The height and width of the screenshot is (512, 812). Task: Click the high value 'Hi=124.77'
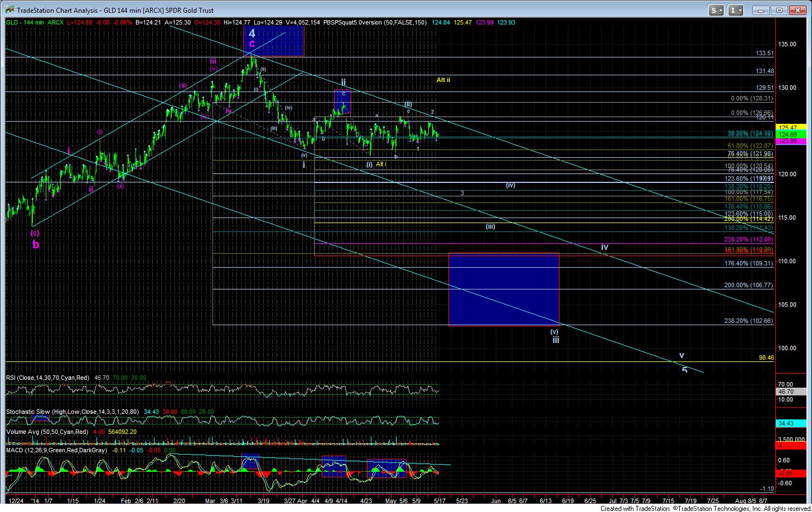pos(237,22)
